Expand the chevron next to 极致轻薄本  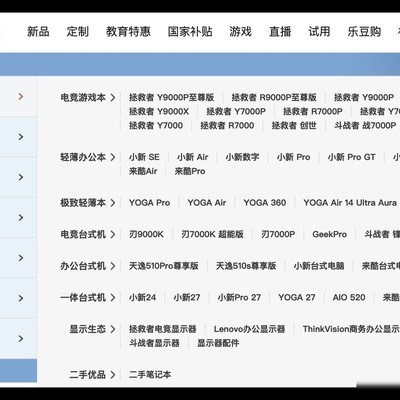[x=113, y=203]
